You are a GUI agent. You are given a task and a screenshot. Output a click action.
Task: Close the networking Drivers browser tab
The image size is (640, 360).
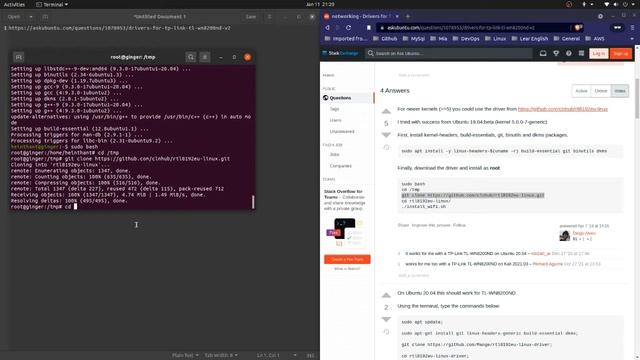coord(397,16)
